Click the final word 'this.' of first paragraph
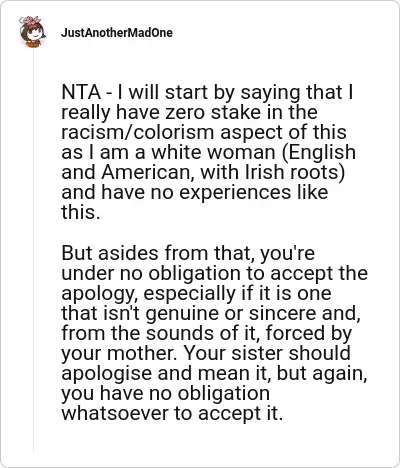The height and width of the screenshot is (468, 400). pos(81,212)
